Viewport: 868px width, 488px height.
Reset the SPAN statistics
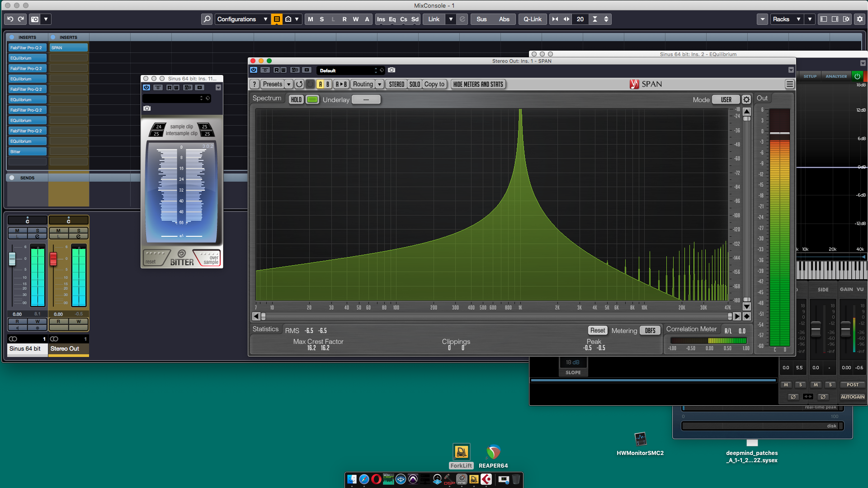pyautogui.click(x=597, y=331)
